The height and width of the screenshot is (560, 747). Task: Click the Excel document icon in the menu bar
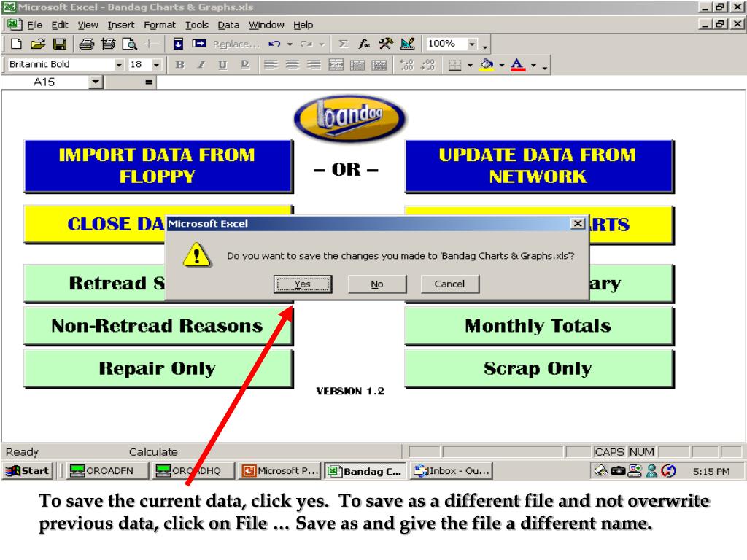point(14,24)
